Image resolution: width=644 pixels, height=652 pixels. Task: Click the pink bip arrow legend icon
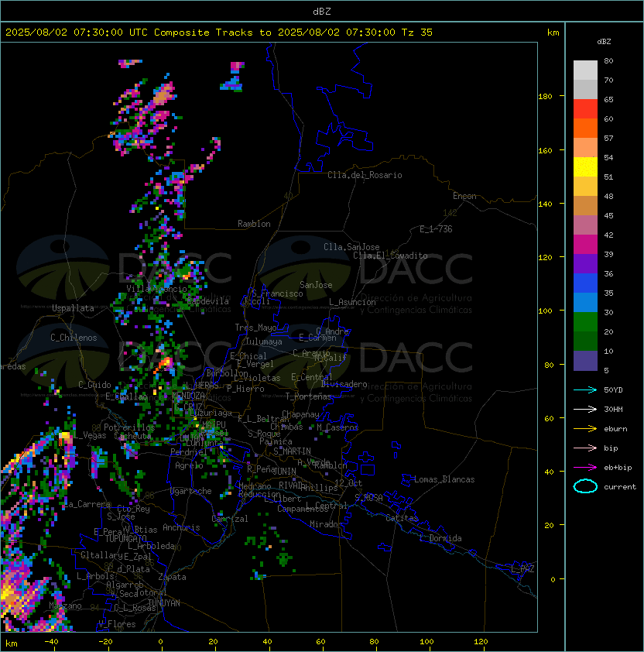point(585,448)
